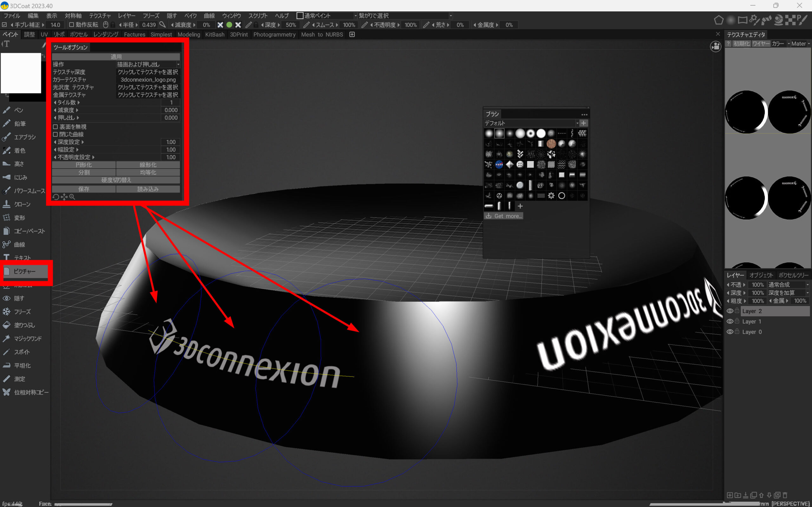Enable the 裏面を無視 checkbox

click(56, 127)
